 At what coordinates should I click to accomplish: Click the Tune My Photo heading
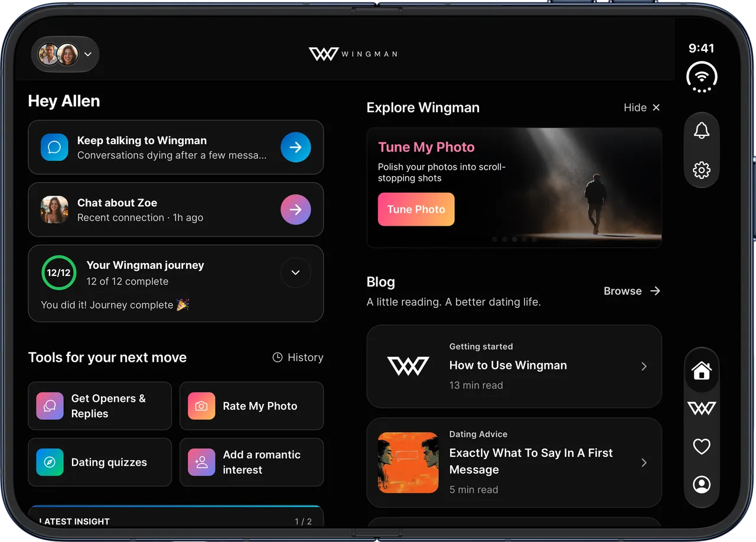pos(426,147)
